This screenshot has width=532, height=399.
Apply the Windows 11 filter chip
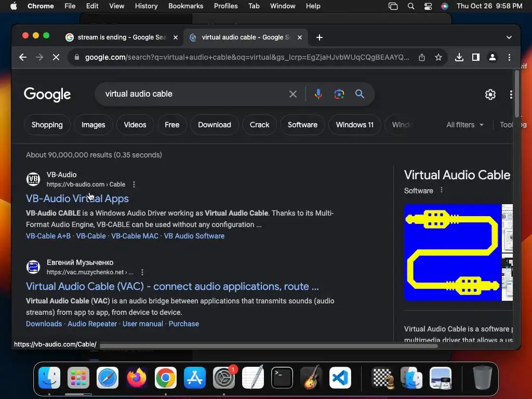[x=354, y=125]
